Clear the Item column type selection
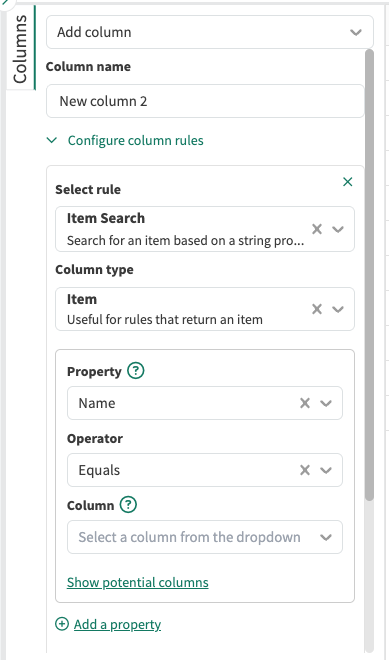This screenshot has height=660, width=389. pyautogui.click(x=317, y=309)
